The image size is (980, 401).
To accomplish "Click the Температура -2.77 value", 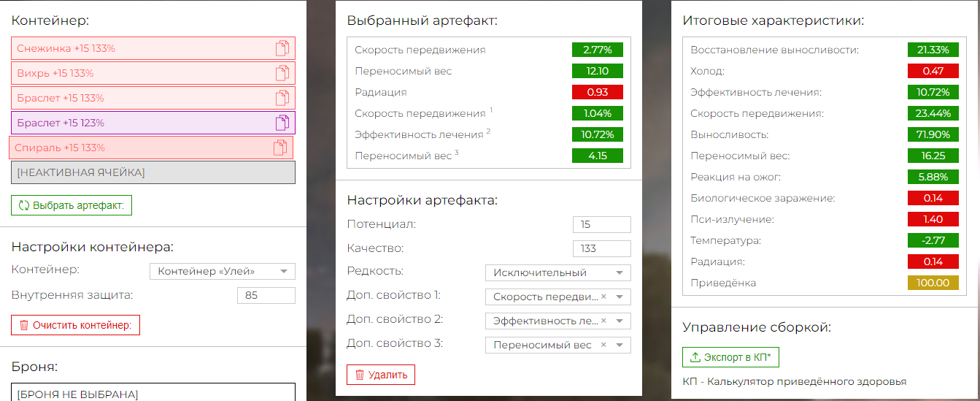I will [933, 240].
